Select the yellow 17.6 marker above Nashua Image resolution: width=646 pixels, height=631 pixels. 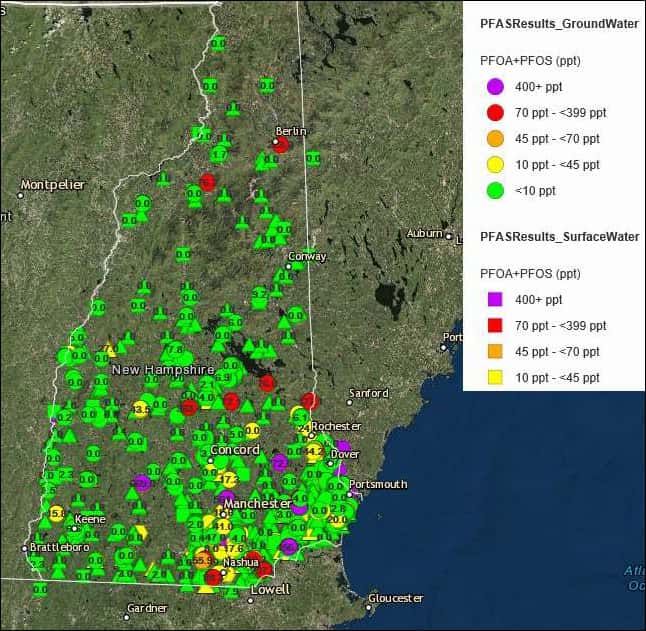tap(234, 548)
